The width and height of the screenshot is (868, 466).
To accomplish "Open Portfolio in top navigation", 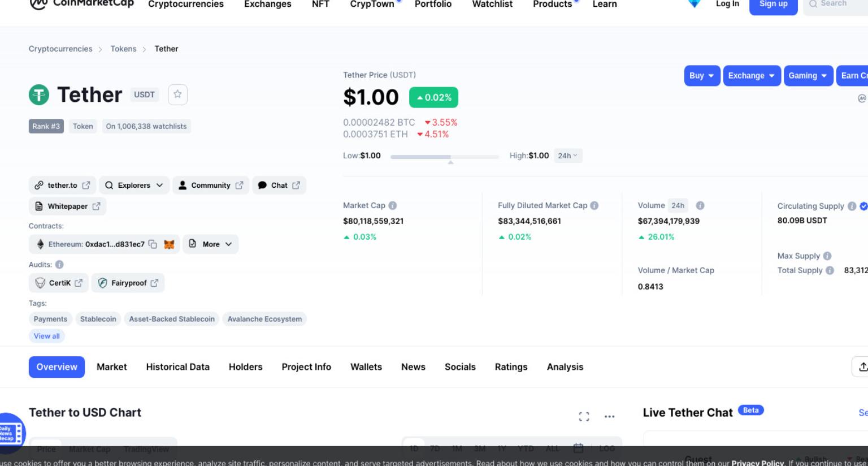I will click(x=433, y=4).
